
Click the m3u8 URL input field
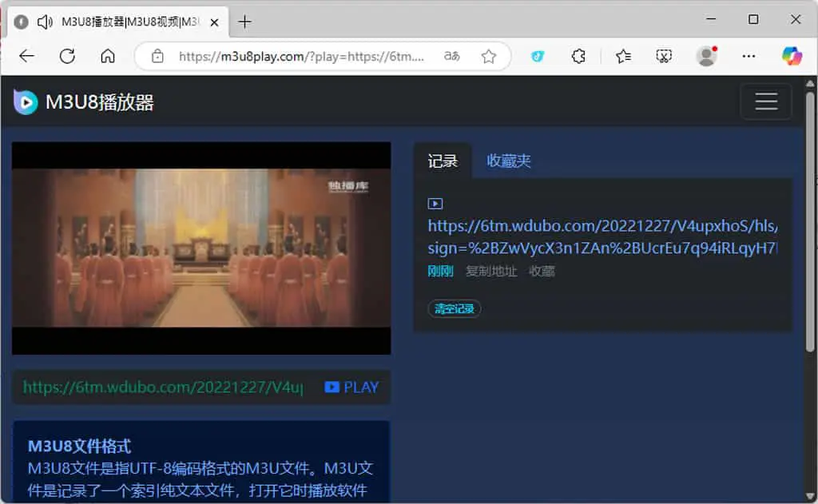[165, 387]
